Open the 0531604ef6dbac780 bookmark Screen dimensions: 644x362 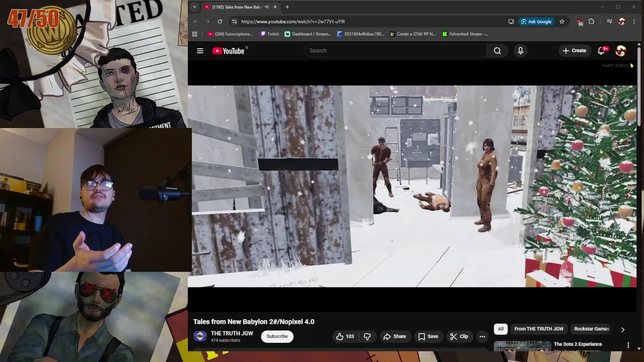tap(361, 34)
